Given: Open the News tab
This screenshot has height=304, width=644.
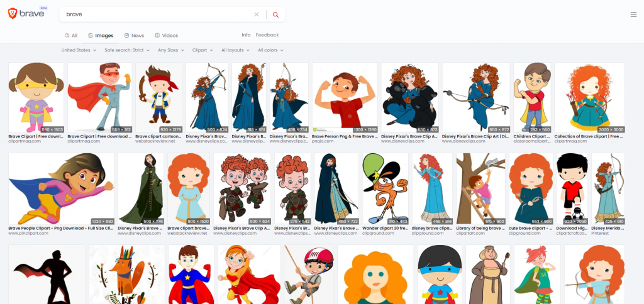Looking at the screenshot, I should 134,36.
